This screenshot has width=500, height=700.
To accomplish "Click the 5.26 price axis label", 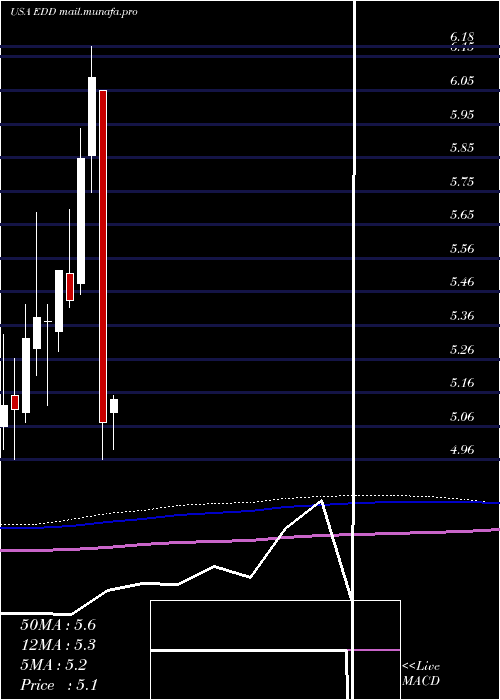I will click(462, 349).
